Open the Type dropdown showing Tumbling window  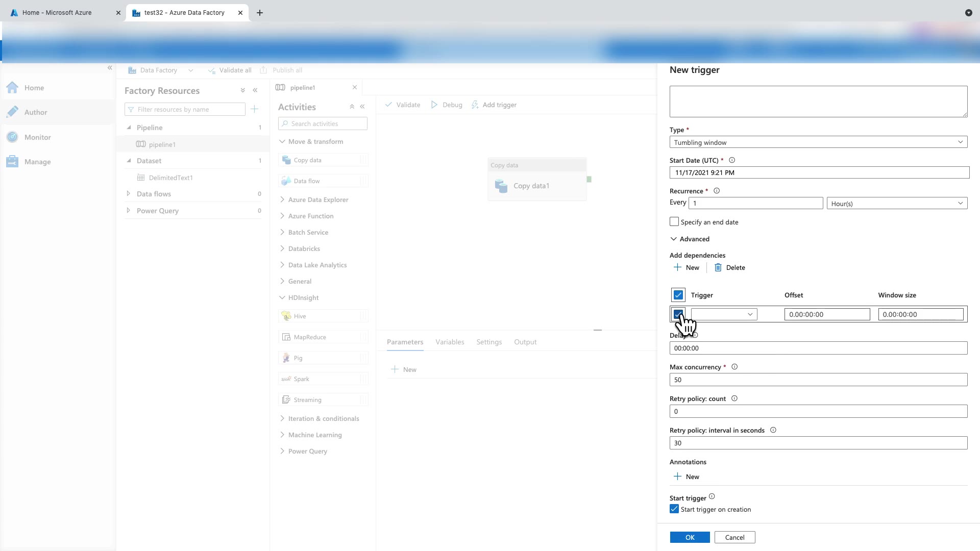818,142
